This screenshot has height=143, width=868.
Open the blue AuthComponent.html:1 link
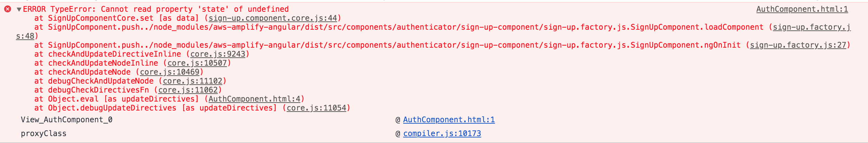449,120
